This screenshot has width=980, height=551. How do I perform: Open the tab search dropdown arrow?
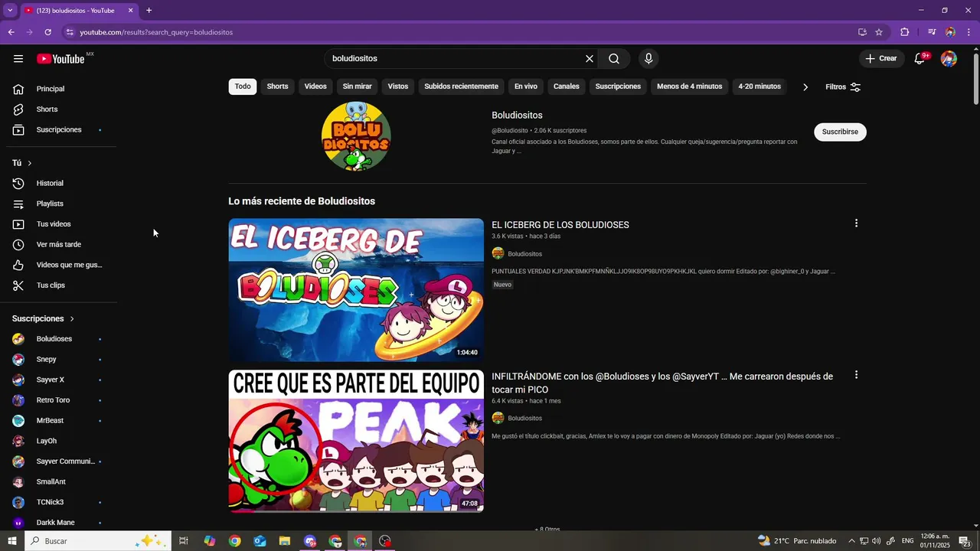pos(10,11)
